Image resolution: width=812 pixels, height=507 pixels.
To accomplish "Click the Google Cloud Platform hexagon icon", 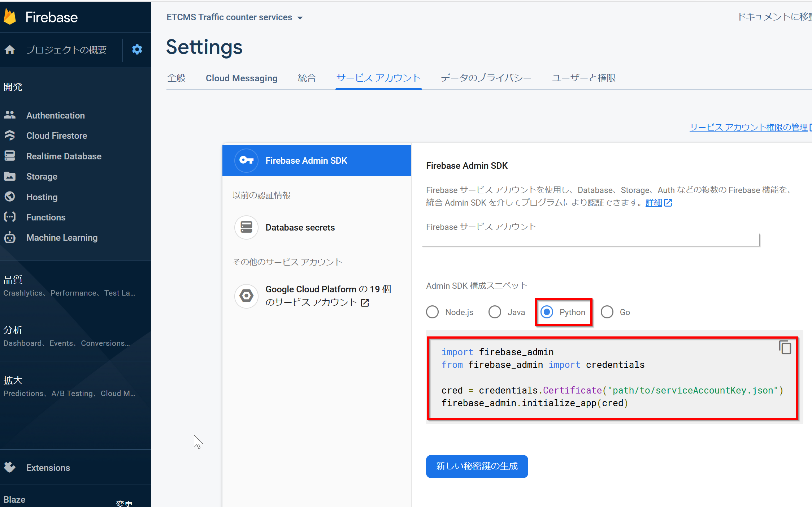I will tap(246, 296).
